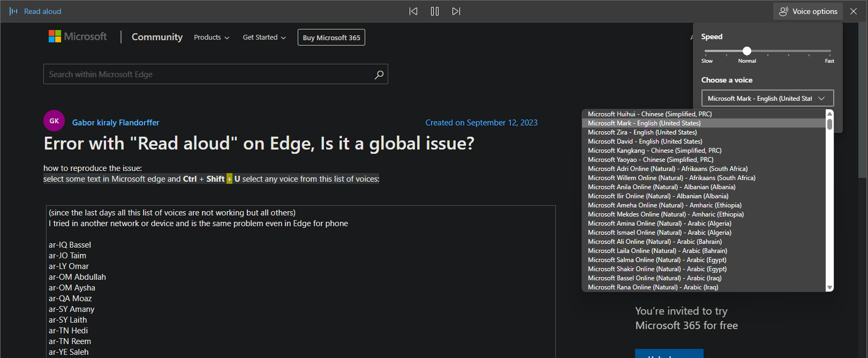Pick Microsoft Laila Online Arabic (Bahrain)
This screenshot has height=358, width=868.
705,251
